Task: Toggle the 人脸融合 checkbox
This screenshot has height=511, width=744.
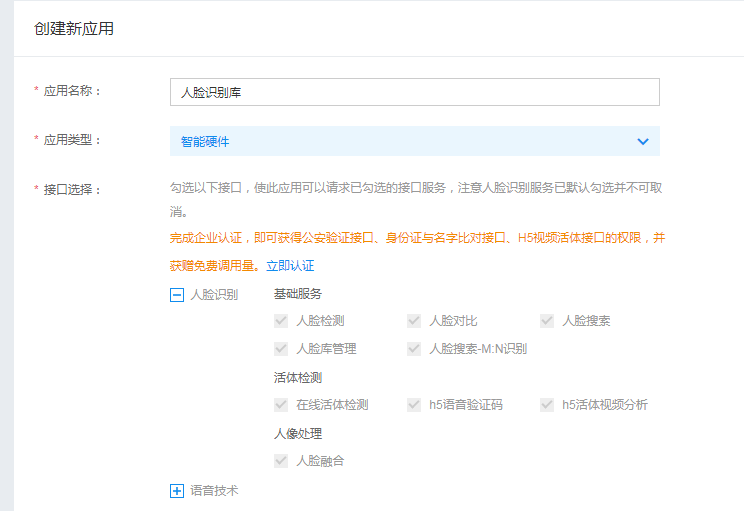Action: (281, 461)
